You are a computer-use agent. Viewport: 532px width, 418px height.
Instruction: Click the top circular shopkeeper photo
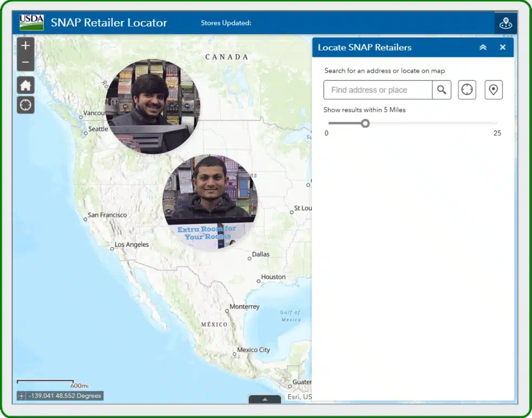click(x=152, y=106)
